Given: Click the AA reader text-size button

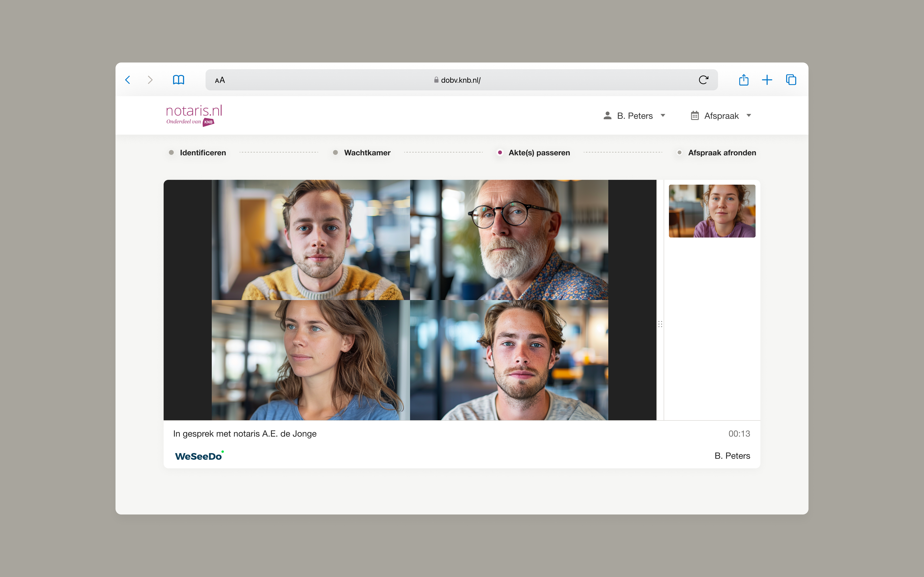Looking at the screenshot, I should (220, 80).
